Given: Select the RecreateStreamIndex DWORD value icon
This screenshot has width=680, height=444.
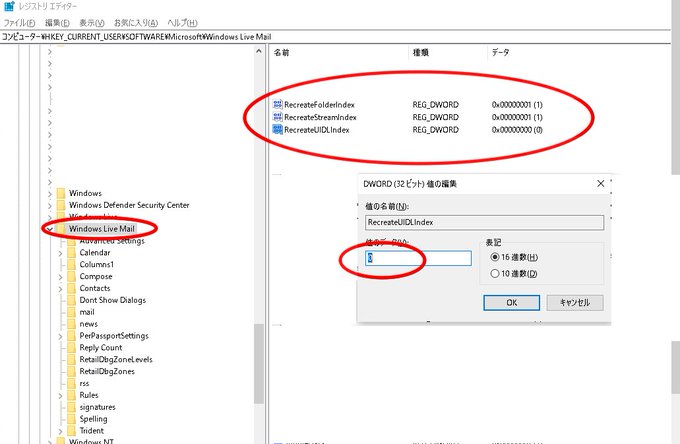Looking at the screenshot, I should click(x=277, y=117).
